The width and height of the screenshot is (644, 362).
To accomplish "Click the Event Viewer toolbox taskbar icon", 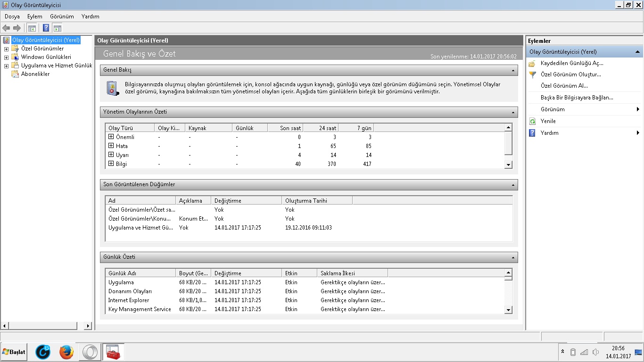I will [x=113, y=352].
